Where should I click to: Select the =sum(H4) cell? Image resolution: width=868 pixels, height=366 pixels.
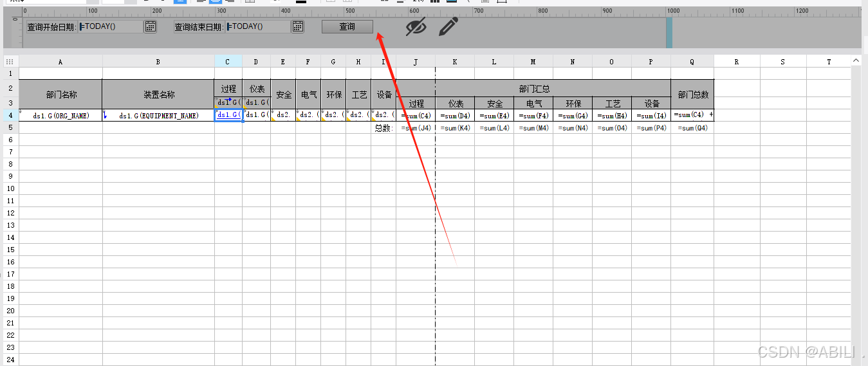point(612,116)
